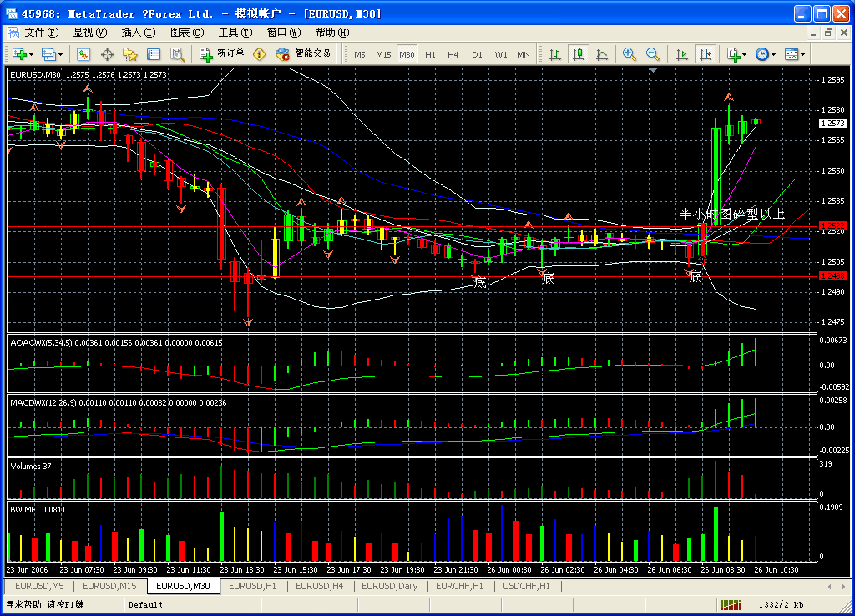Open the Navigator star folder icon
This screenshot has height=616, width=855.
(x=130, y=54)
